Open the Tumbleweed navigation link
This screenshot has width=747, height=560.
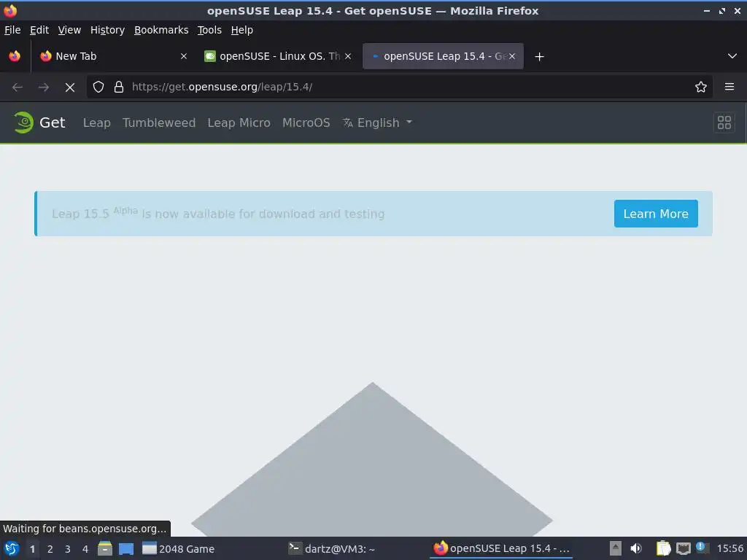pos(159,122)
